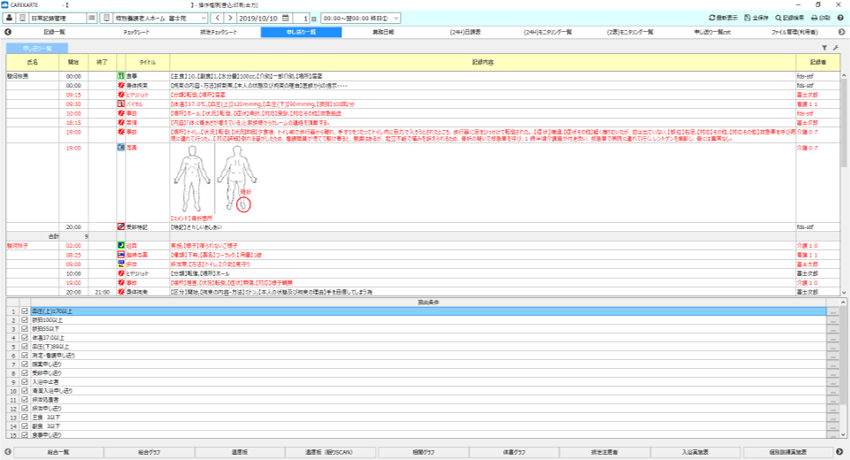Screen dimensions: 850x460
Task: Click the printer (印刷) icon
Action: click(814, 18)
